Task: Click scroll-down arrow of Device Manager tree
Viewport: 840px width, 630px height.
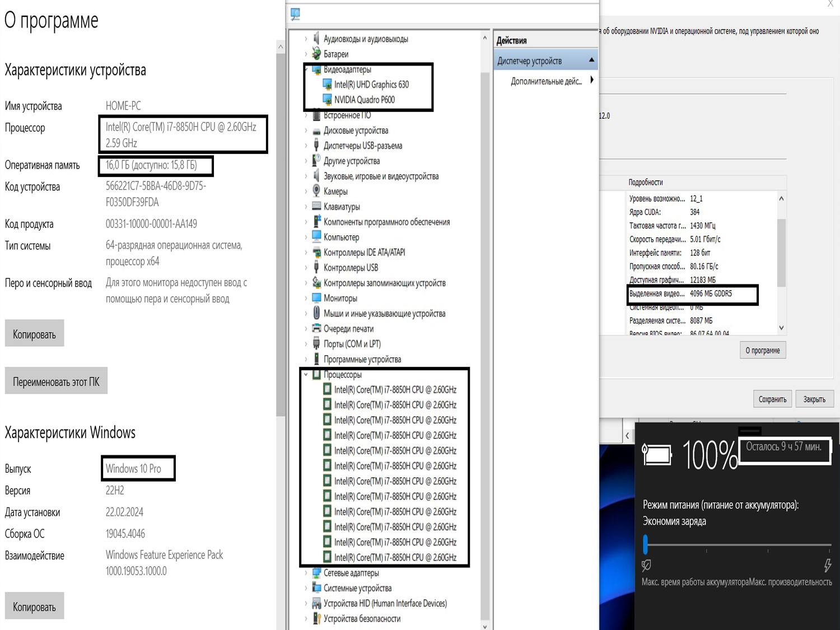Action: [x=485, y=626]
